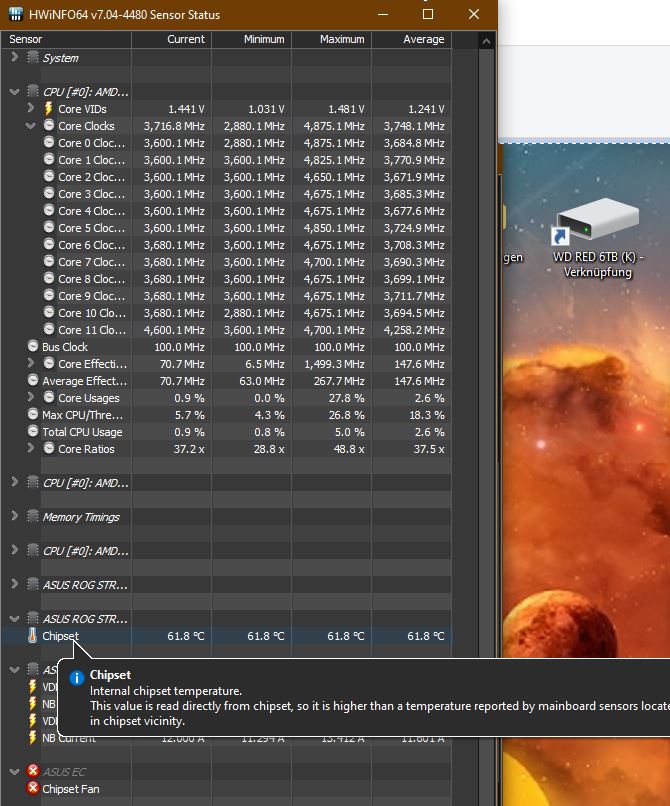Click the Maximum column header
This screenshot has width=670, height=806.
[332, 39]
